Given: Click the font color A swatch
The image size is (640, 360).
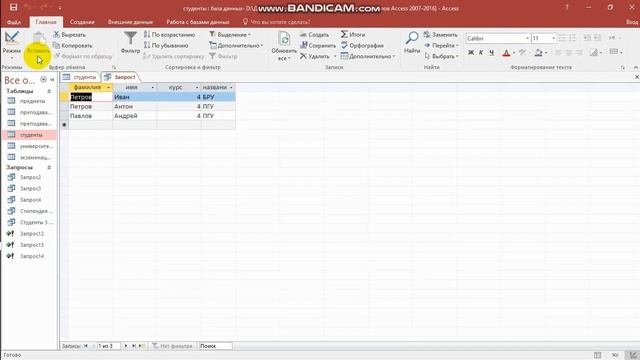Looking at the screenshot, I should click(506, 53).
